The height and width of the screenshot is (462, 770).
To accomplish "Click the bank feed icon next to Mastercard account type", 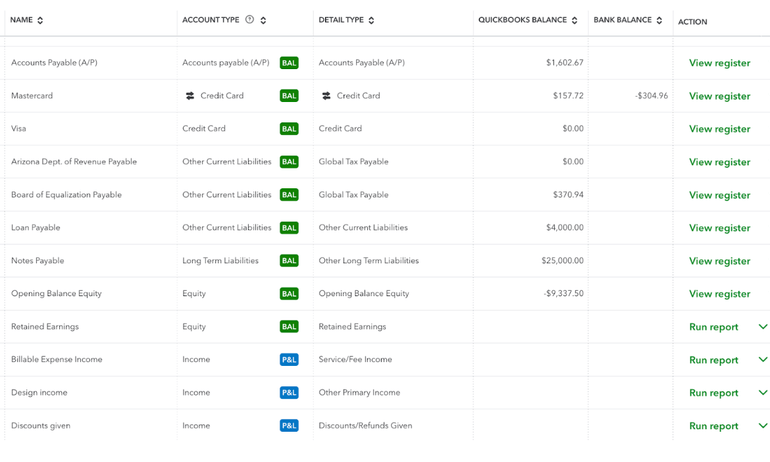I will [x=190, y=96].
